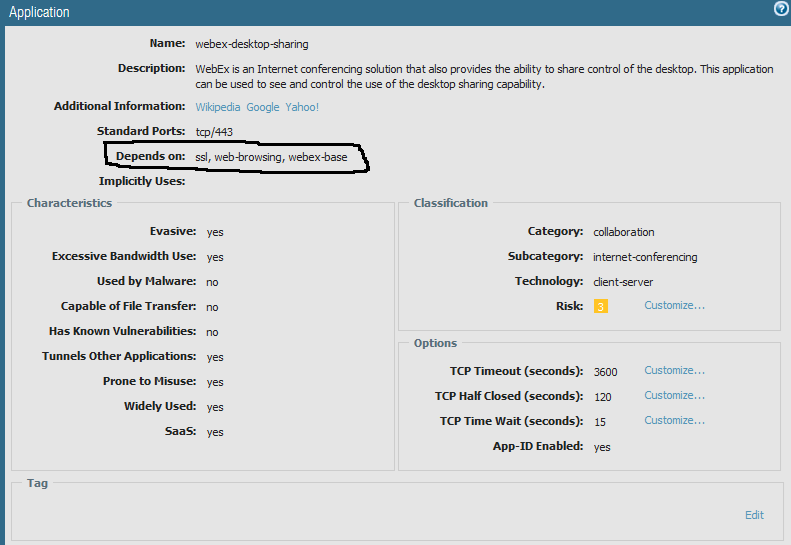
Task: Open the Google additional information link
Action: (264, 107)
